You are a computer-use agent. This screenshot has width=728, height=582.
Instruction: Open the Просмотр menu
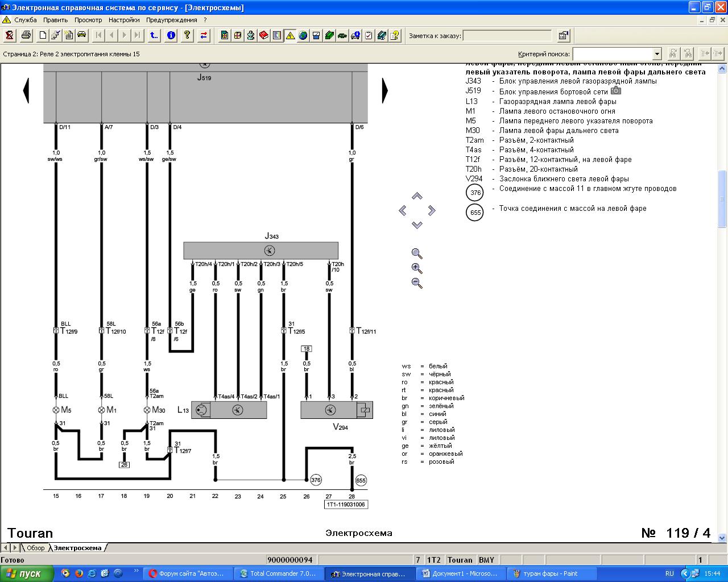pos(88,20)
